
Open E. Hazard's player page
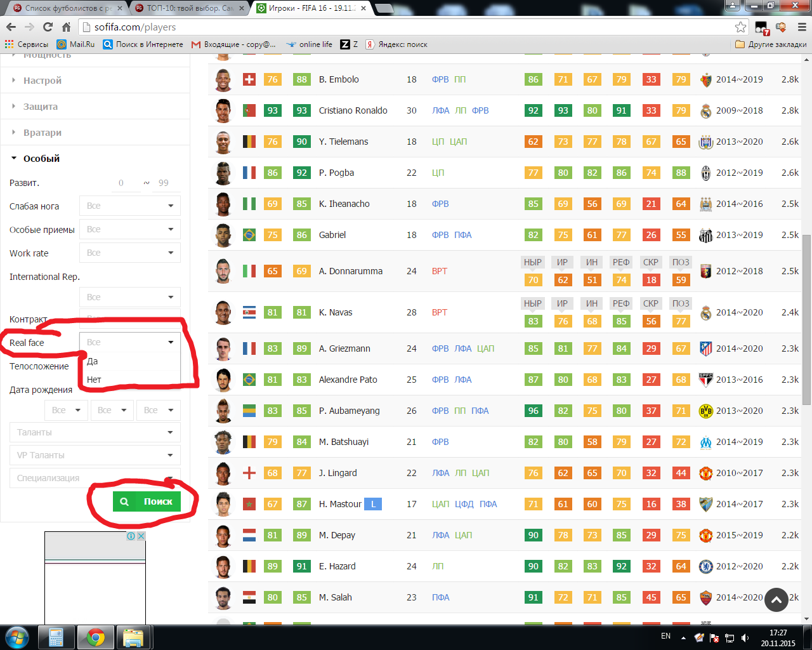point(337,566)
